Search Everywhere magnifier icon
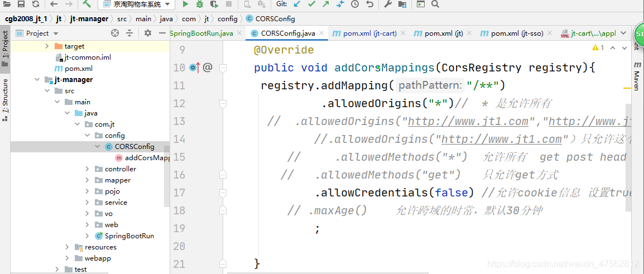Screen dimensions: 644x274 435,4
